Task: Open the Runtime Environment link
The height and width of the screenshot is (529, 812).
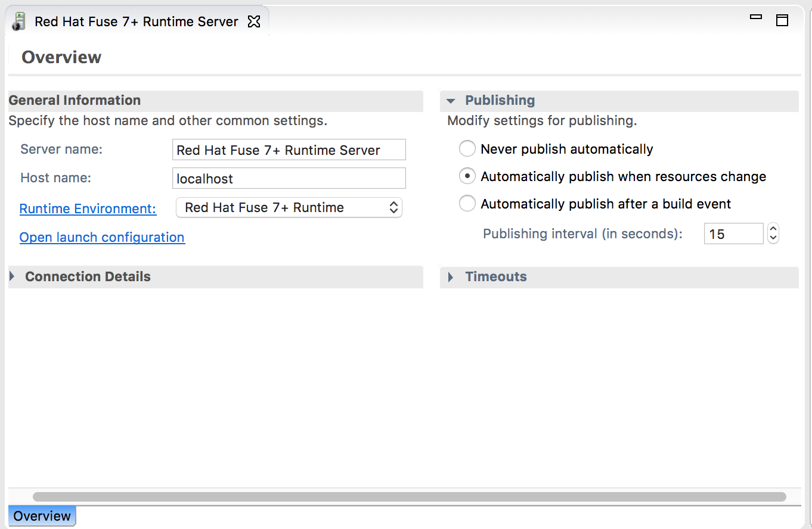Action: (x=88, y=209)
